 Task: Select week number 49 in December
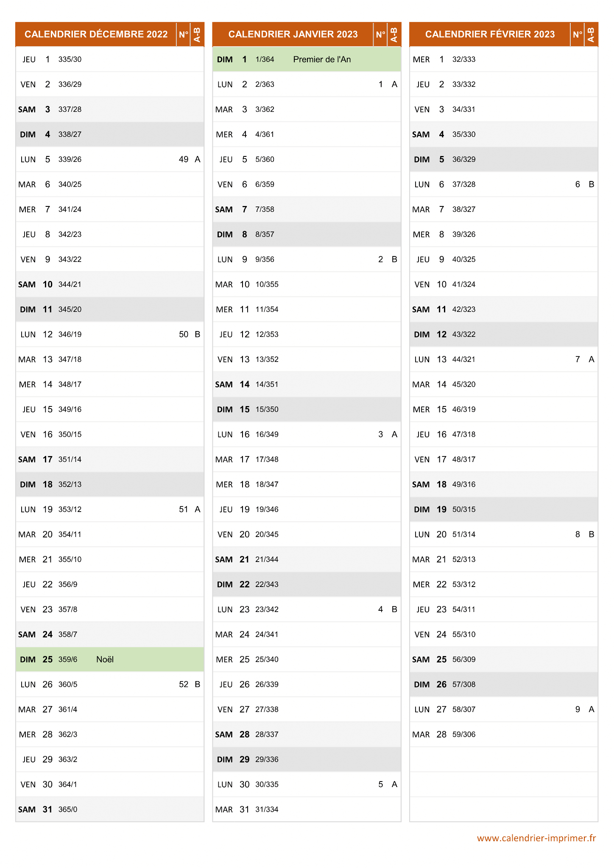(x=184, y=159)
